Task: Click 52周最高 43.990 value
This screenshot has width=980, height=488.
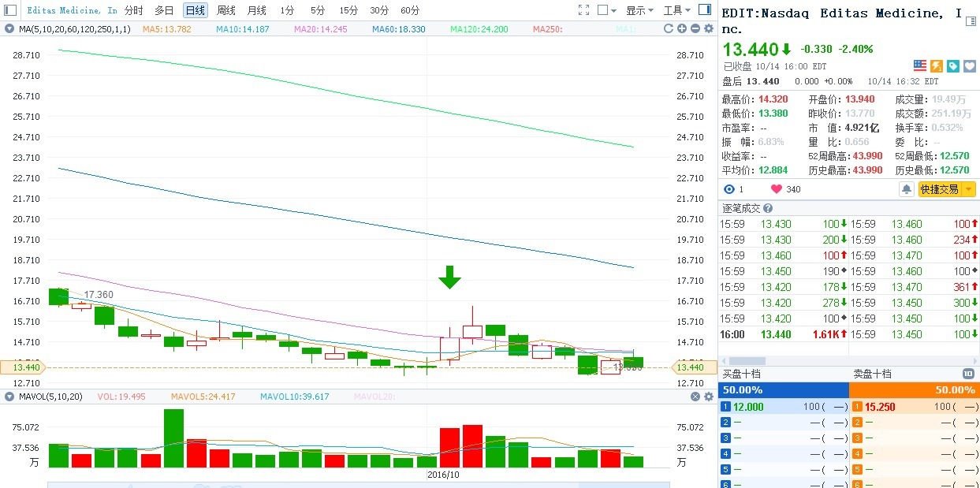Action: (867, 156)
